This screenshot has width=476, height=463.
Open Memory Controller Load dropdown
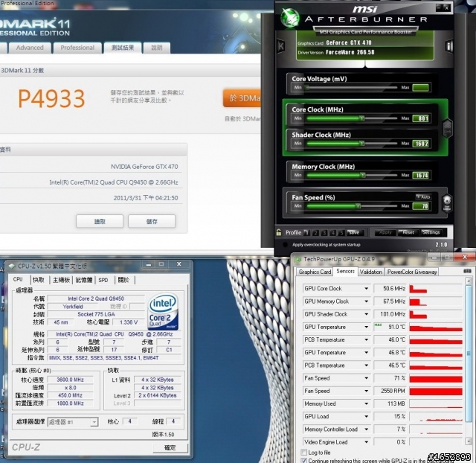coord(367,429)
